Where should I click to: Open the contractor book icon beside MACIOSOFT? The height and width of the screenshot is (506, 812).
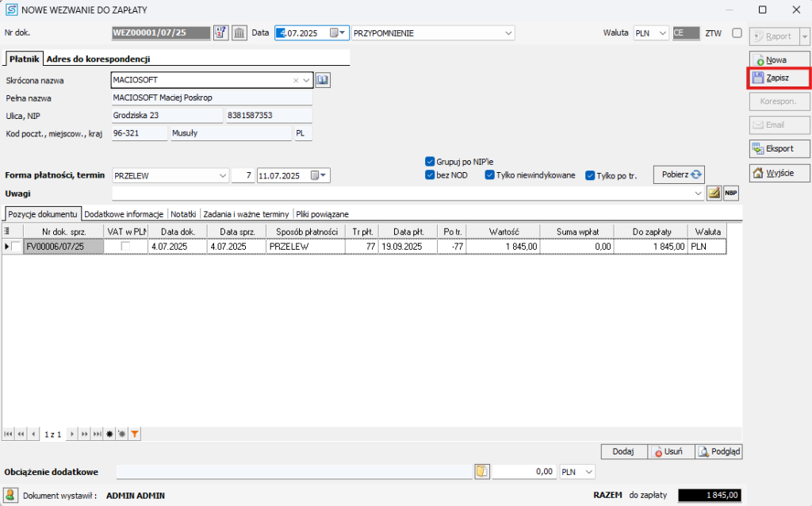tap(322, 80)
